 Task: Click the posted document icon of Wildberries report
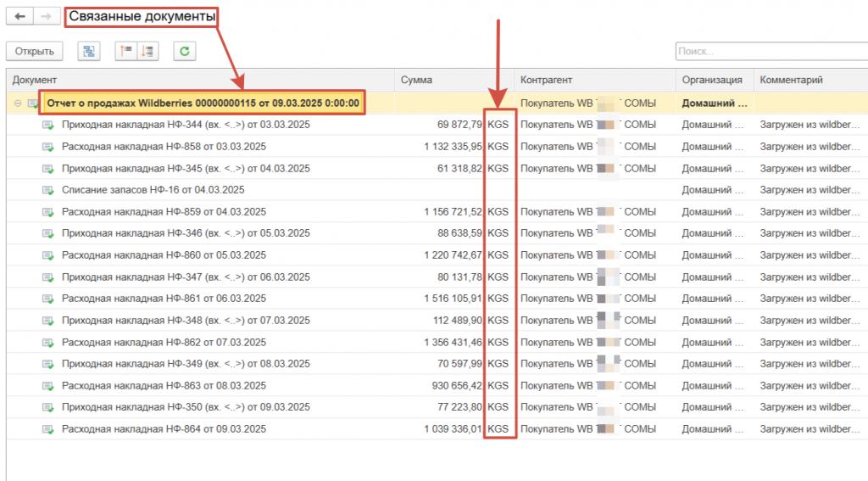click(x=33, y=103)
